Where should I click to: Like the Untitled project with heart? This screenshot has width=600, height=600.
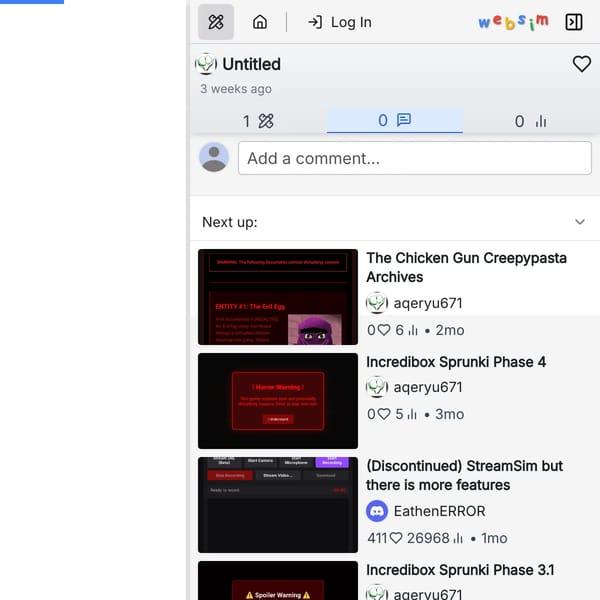coord(582,64)
